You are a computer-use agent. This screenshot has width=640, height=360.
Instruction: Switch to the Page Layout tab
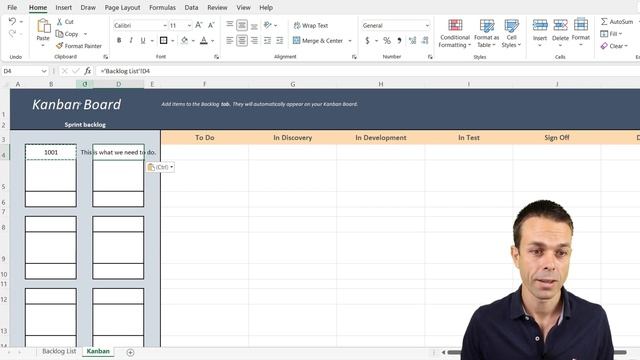122,7
